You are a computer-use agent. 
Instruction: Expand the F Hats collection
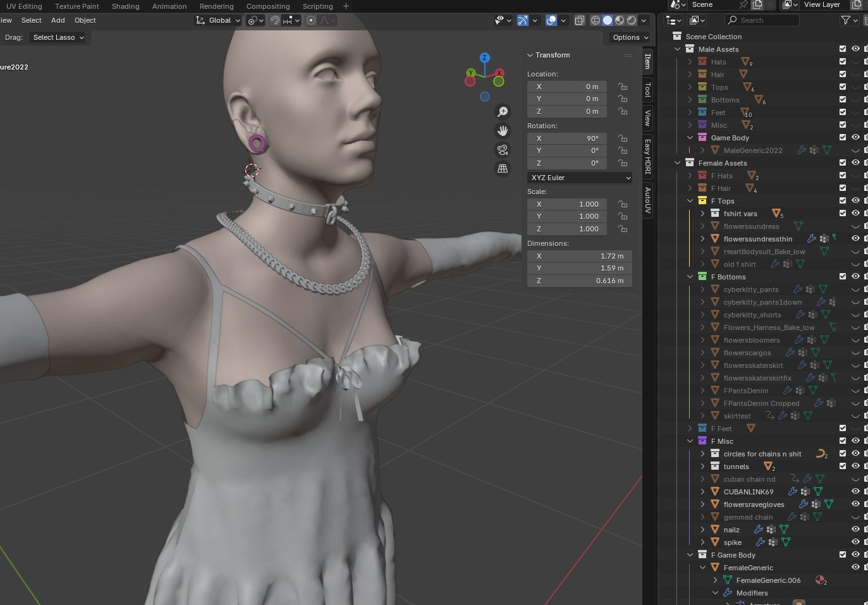tap(690, 176)
